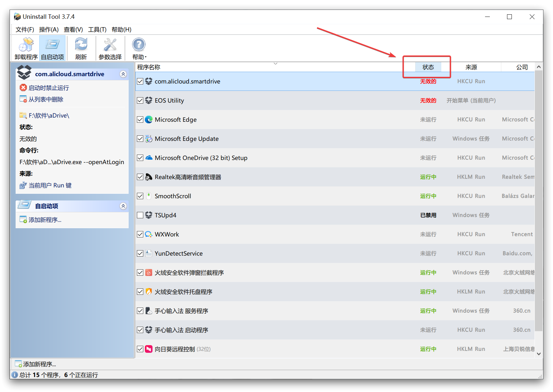Click the TSUpd4 entry icon
This screenshot has width=553, height=392.
(x=149, y=215)
